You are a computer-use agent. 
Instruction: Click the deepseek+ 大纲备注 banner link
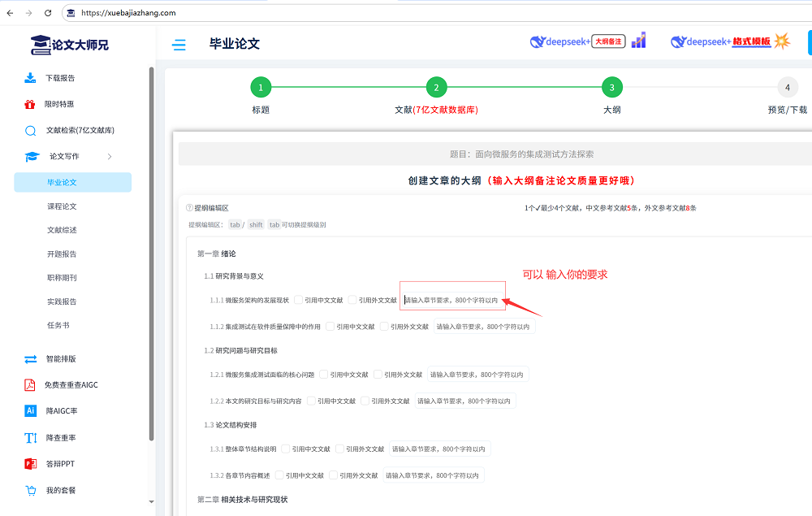coord(577,41)
